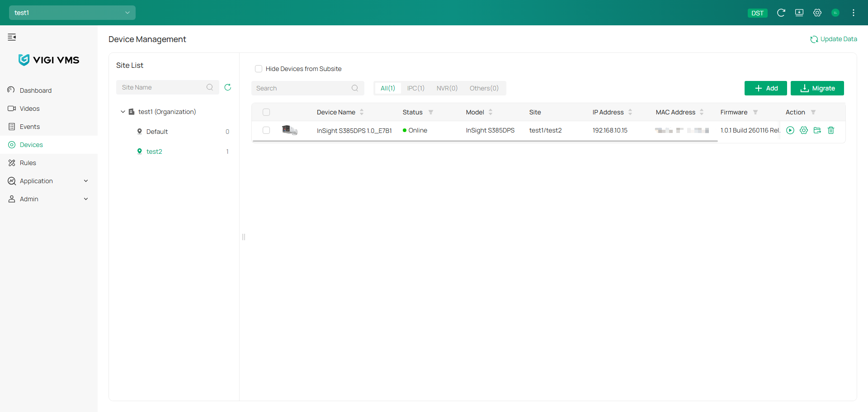Switch to the NVR(0) tab
The height and width of the screenshot is (412, 868).
(x=447, y=88)
